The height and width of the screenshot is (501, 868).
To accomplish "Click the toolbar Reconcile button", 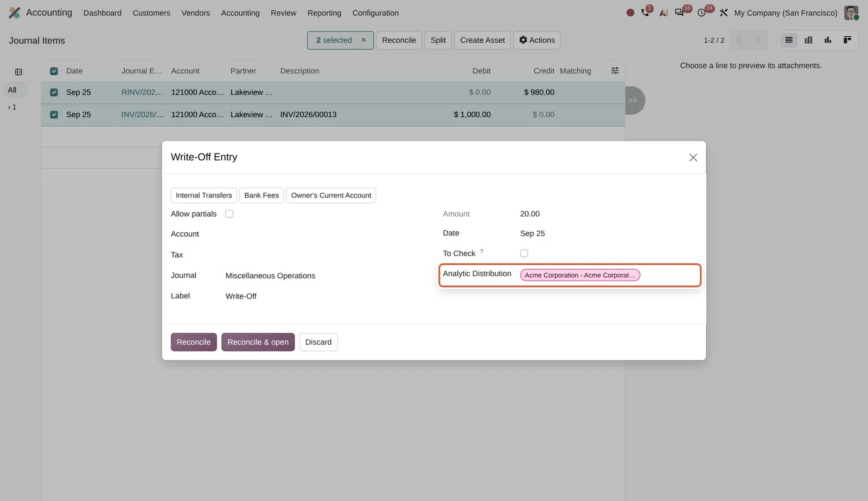I will point(399,40).
